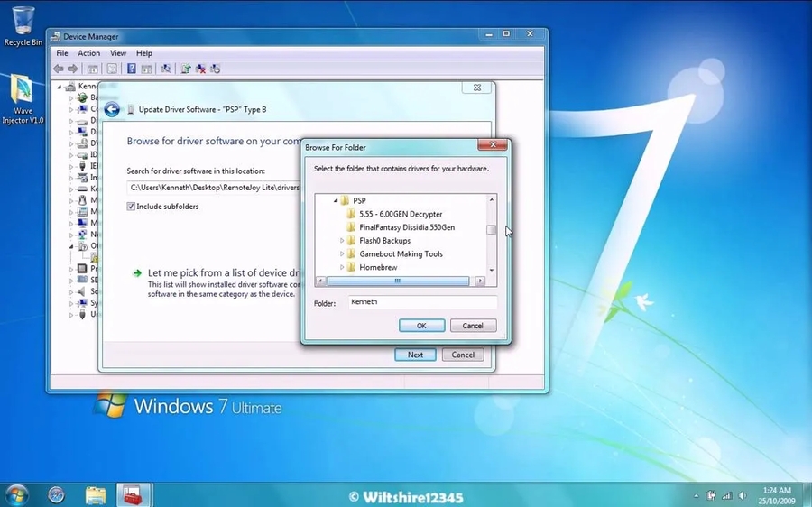Image resolution: width=812 pixels, height=507 pixels.
Task: Click the blue back arrow in Update Driver wizard
Action: pos(112,109)
